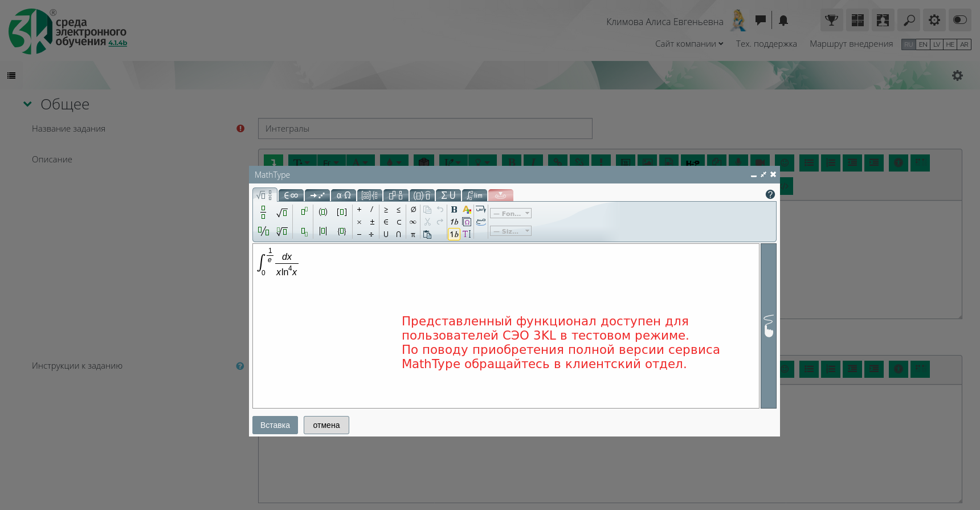This screenshot has width=980, height=510.
Task: Insert the infinity symbol
Action: pos(413,222)
